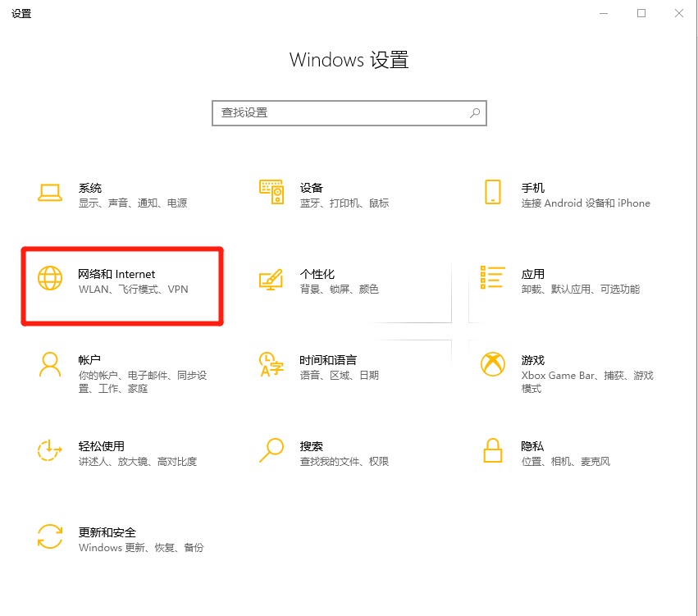Click the Devices keyboard and speaker icon

(271, 191)
